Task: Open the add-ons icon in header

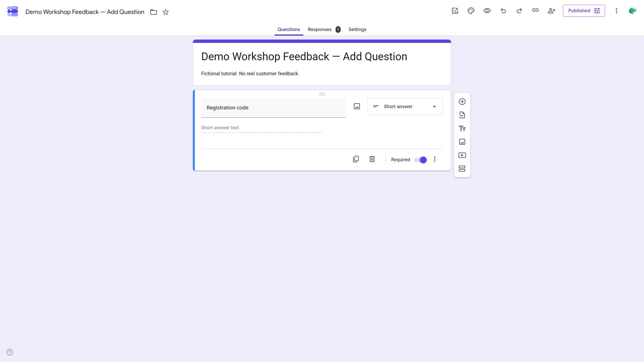Action: click(455, 11)
